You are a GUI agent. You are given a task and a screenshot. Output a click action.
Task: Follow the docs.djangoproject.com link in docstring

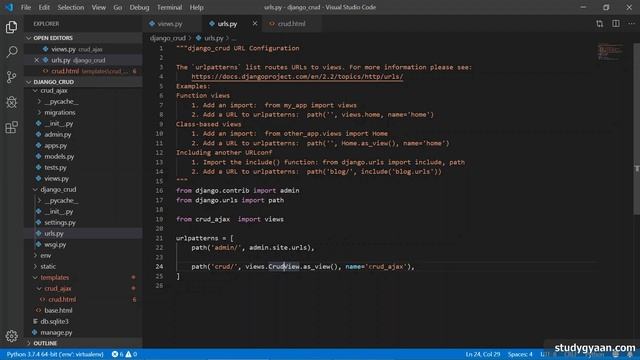coord(297,77)
